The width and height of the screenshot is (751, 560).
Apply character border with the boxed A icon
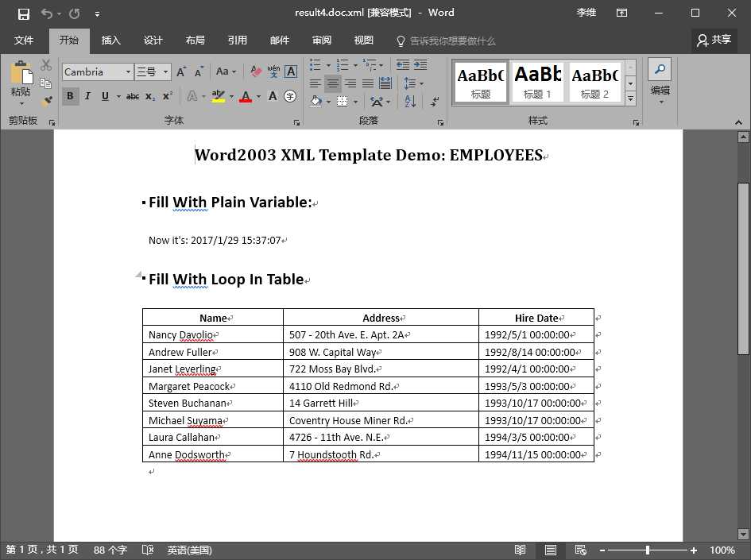click(291, 71)
